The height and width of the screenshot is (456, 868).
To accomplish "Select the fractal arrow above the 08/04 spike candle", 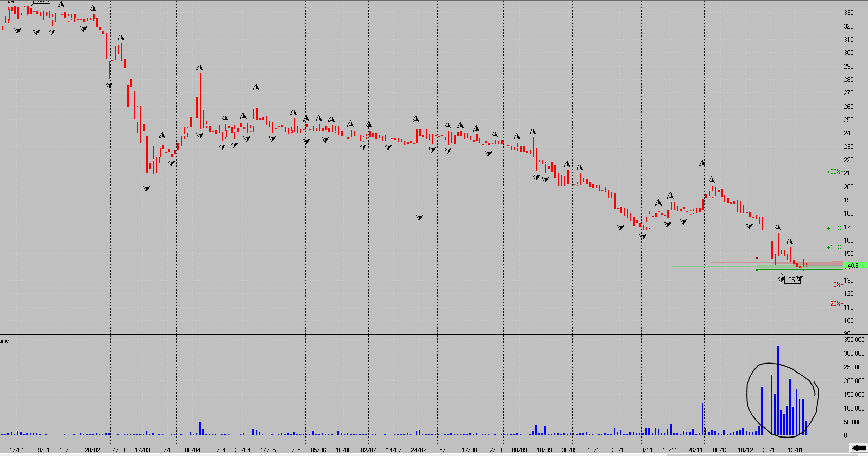I will point(200,68).
